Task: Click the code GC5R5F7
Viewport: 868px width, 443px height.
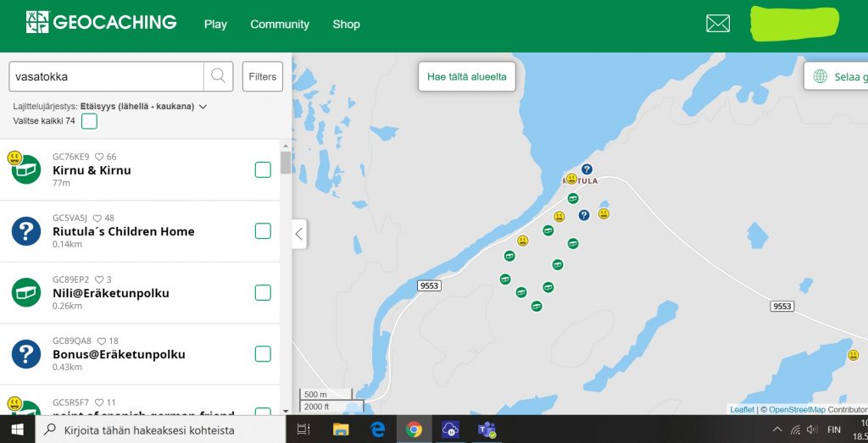Action: [x=70, y=402]
